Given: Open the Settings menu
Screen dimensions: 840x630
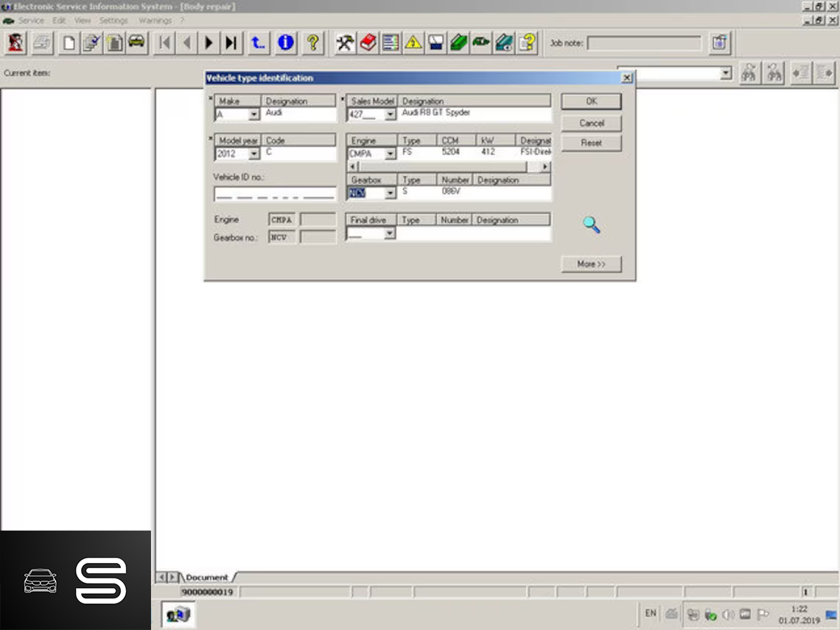Looking at the screenshot, I should [x=113, y=21].
